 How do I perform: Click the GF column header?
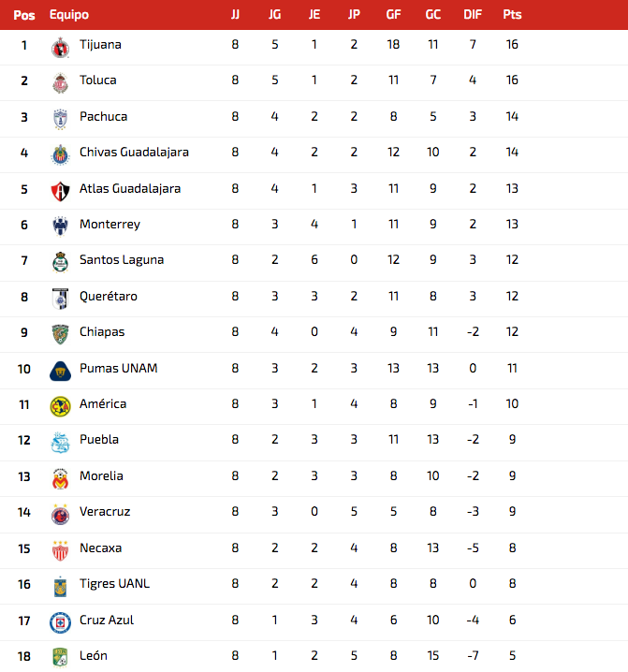pos(393,15)
